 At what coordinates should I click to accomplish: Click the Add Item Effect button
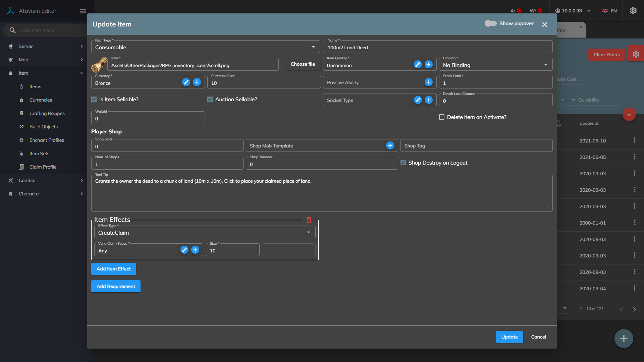coord(114,269)
